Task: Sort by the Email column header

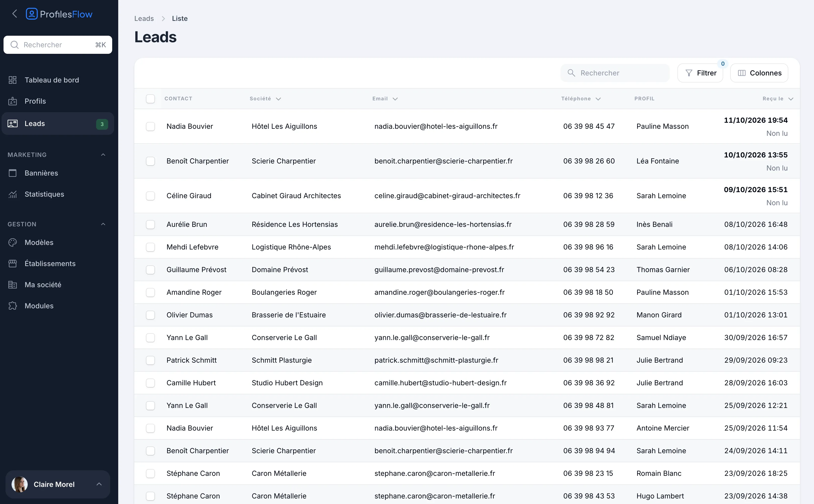Action: point(385,99)
